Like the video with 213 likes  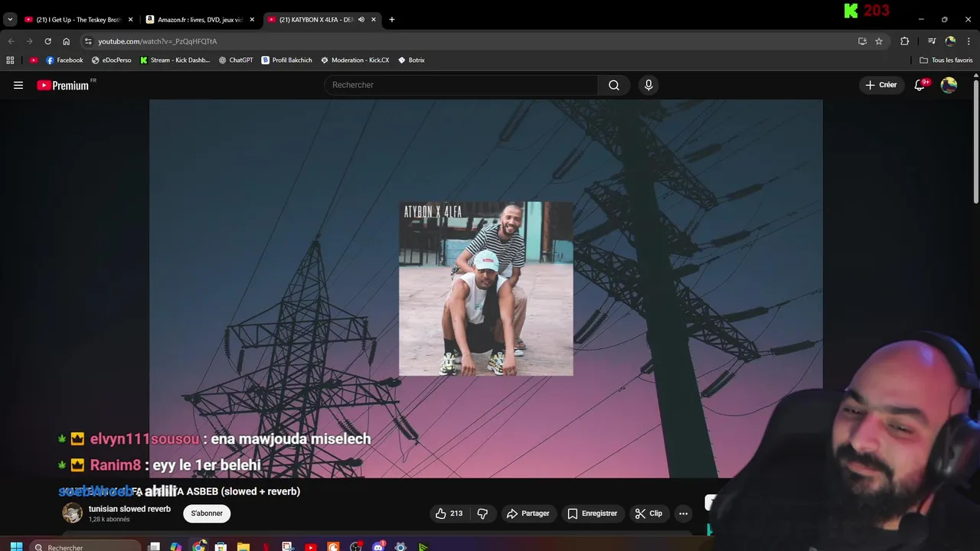pyautogui.click(x=449, y=514)
